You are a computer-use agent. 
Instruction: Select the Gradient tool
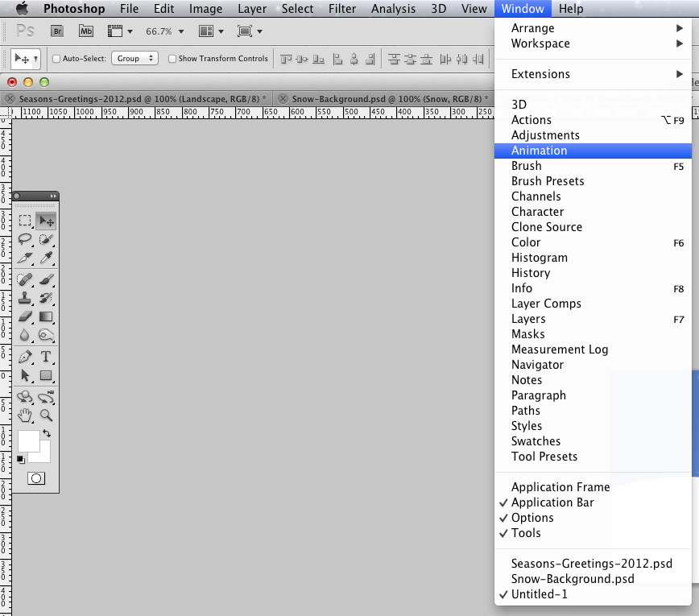tap(46, 316)
